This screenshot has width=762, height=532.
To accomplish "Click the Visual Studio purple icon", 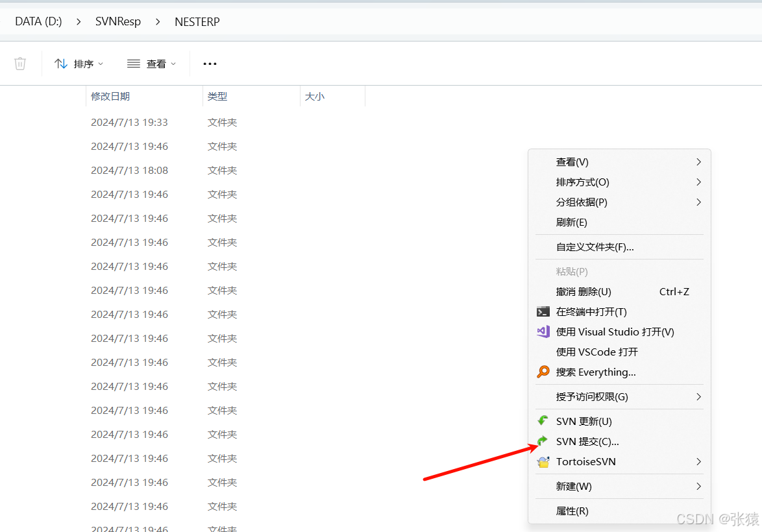I will click(543, 332).
